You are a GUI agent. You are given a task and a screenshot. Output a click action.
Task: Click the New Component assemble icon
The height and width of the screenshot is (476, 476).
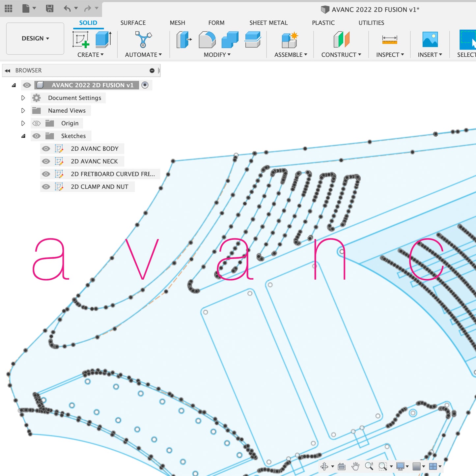click(290, 40)
